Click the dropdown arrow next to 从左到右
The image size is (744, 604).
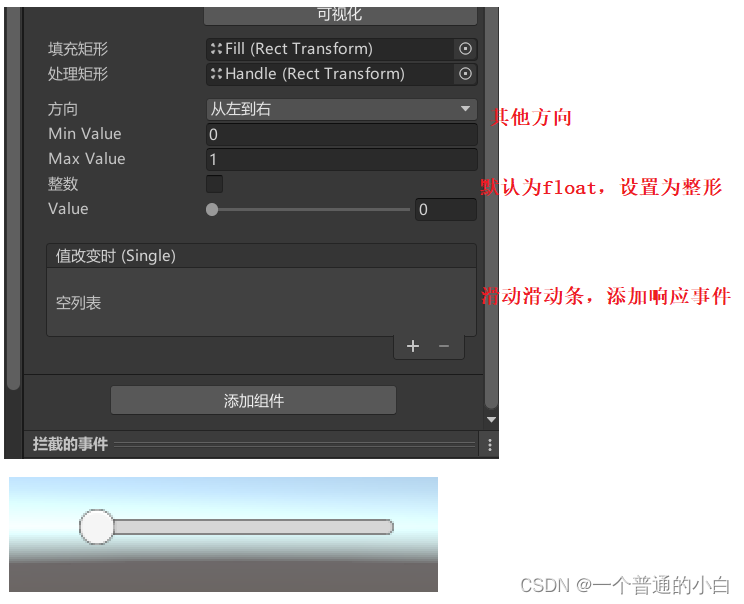click(465, 109)
